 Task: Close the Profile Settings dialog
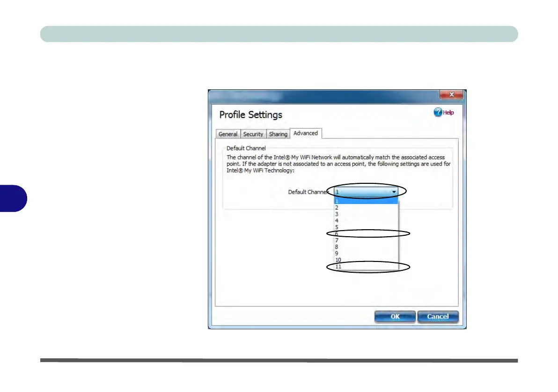(451, 94)
